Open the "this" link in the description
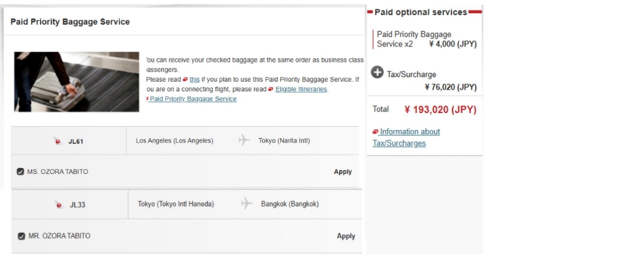644x257 pixels. (195, 80)
